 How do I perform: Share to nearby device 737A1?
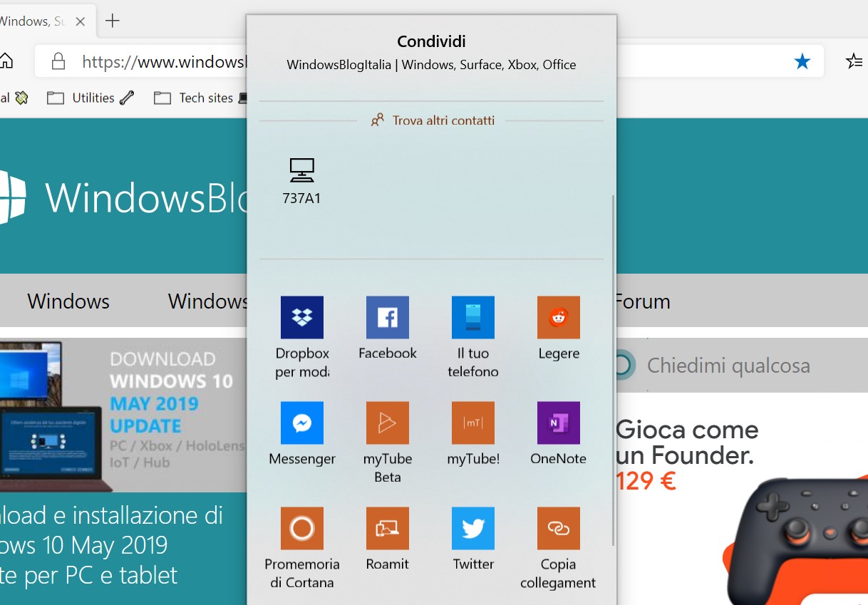302,181
